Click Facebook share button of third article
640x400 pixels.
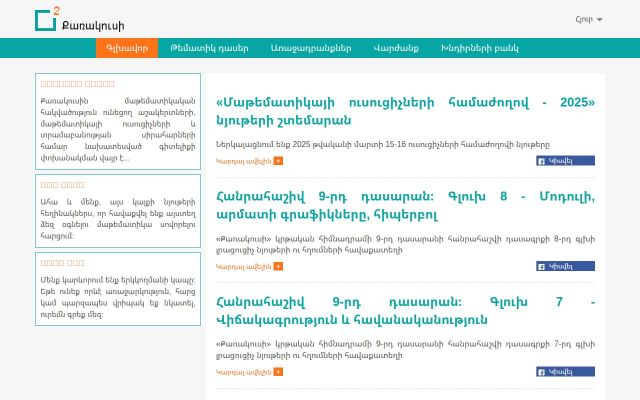coord(565,372)
